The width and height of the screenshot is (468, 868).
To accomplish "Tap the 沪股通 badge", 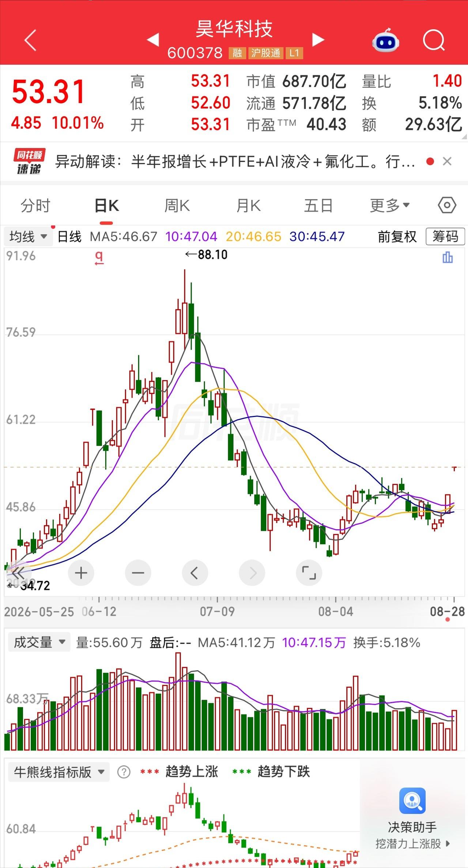I will (265, 53).
